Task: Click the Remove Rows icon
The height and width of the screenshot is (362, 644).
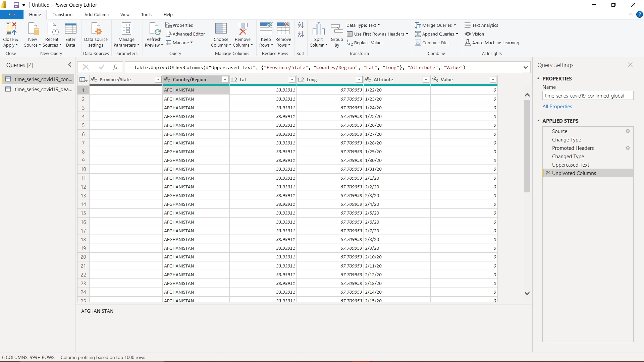Action: 283,29
